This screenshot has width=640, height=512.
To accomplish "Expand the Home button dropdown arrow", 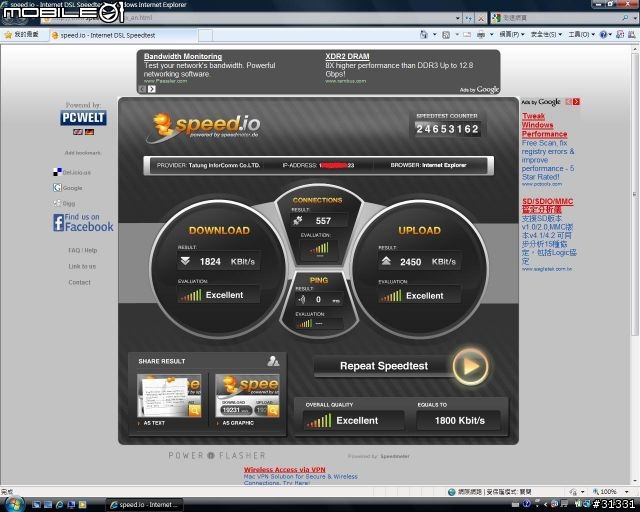I will 434,35.
